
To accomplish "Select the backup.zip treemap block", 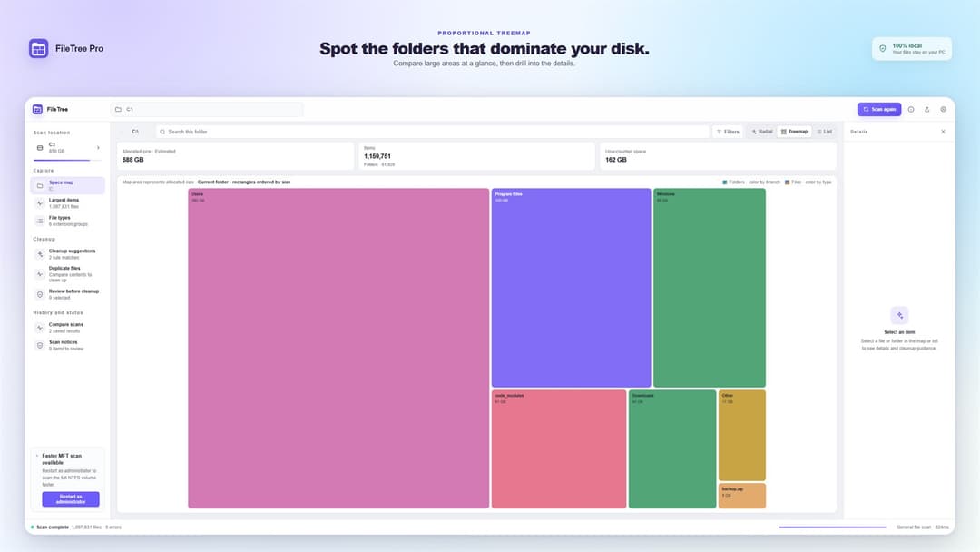I will pyautogui.click(x=742, y=496).
